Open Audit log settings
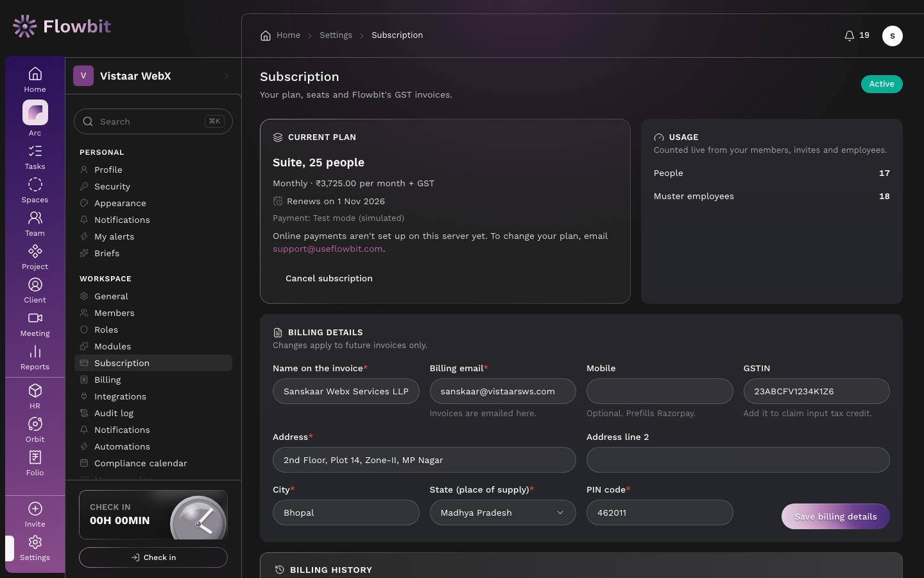 153,413
